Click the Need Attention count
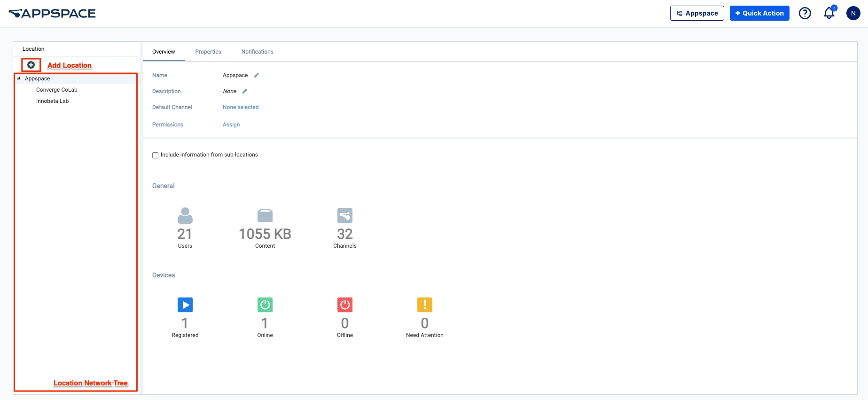 pos(425,323)
